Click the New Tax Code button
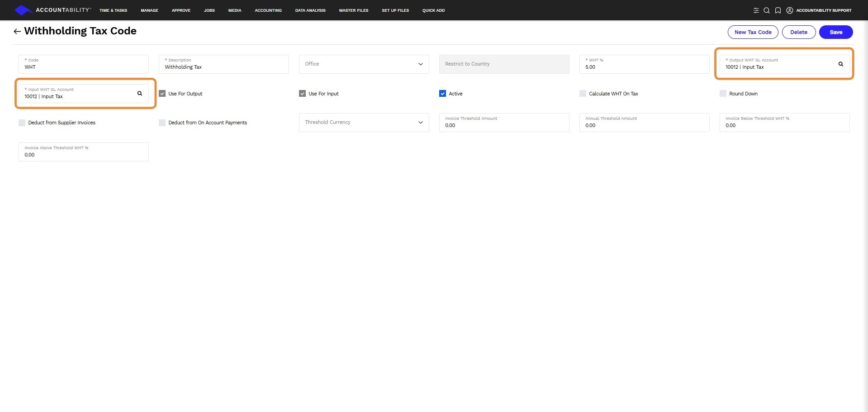The width and height of the screenshot is (868, 412). pyautogui.click(x=753, y=32)
